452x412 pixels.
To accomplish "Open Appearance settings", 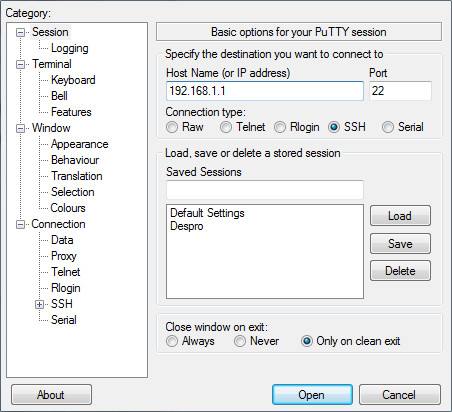I will 80,144.
